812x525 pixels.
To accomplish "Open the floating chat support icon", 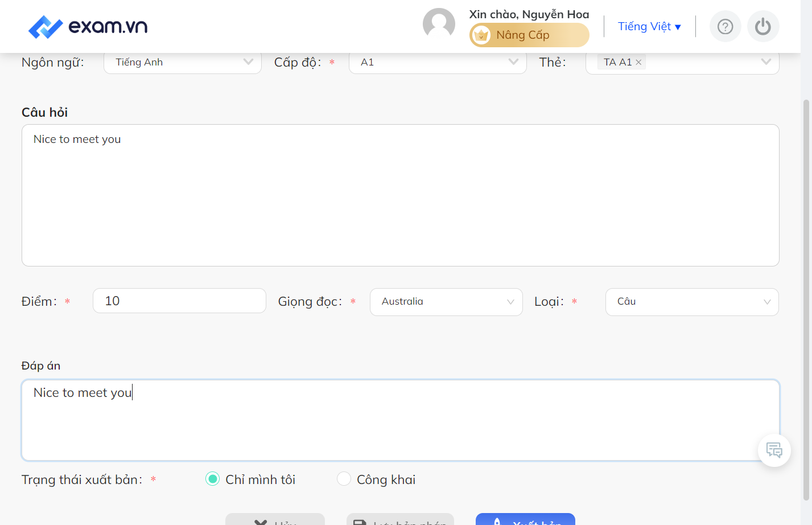I will pos(774,450).
